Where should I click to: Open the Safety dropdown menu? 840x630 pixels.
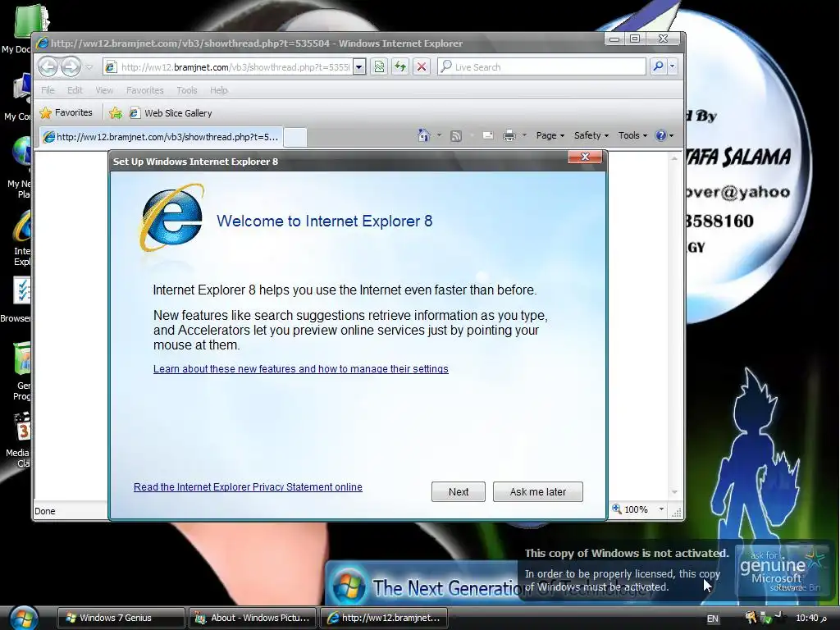pos(591,135)
